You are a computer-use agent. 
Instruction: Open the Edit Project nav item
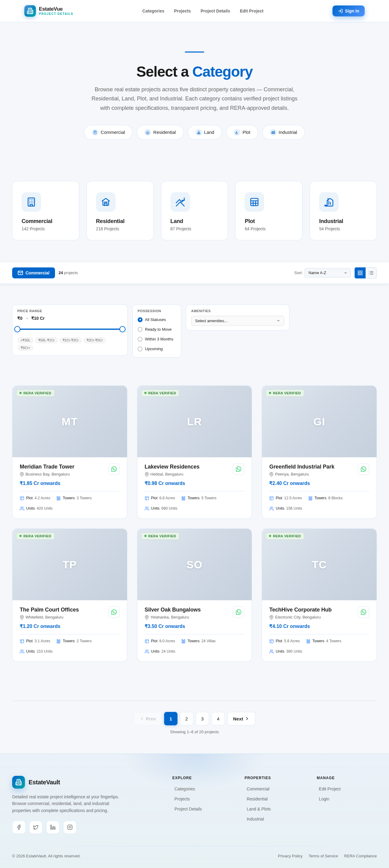(251, 11)
